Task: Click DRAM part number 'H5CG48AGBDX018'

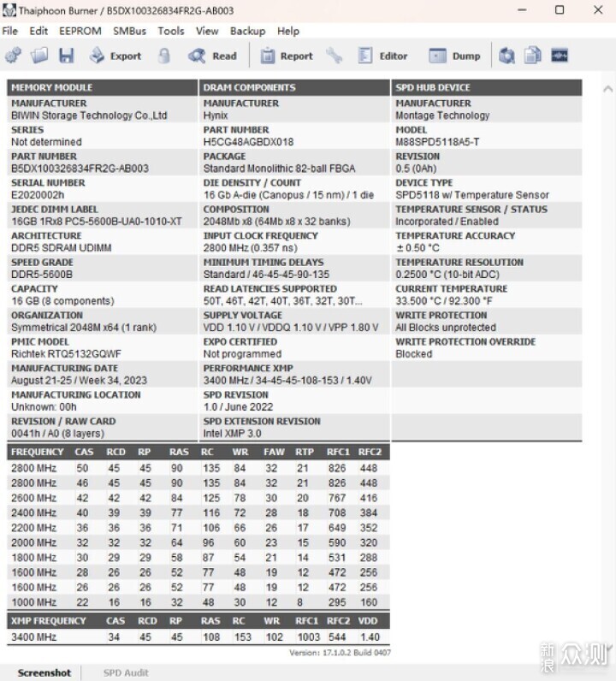Action: pos(248,142)
